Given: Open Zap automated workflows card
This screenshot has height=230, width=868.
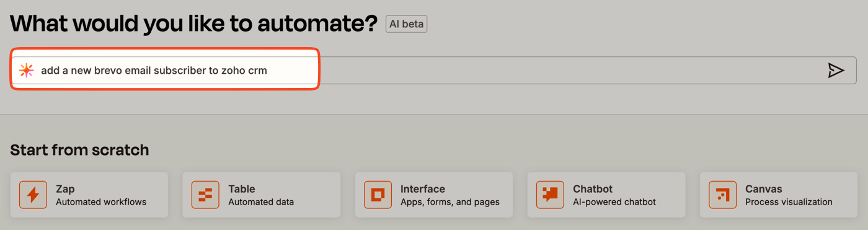Looking at the screenshot, I should [89, 195].
